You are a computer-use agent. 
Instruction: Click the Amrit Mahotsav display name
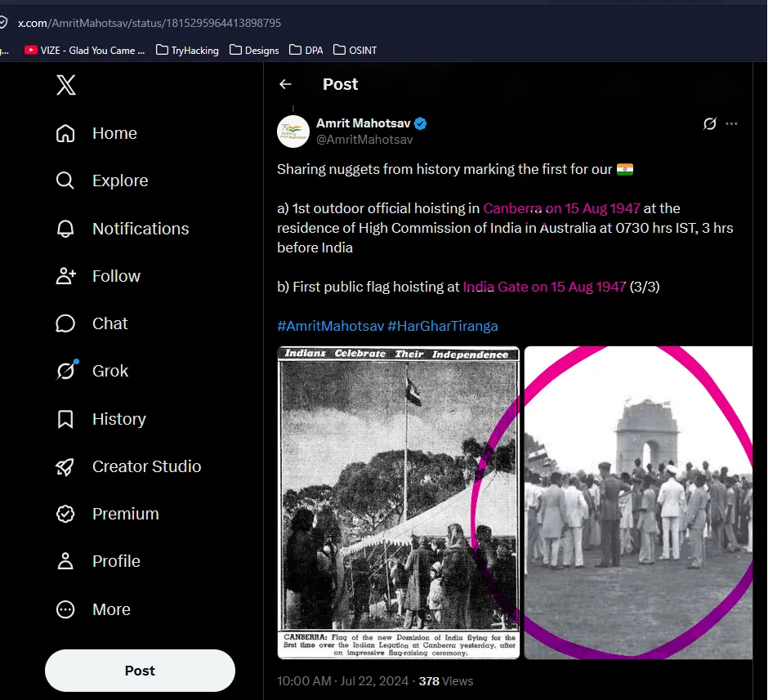[x=364, y=123]
